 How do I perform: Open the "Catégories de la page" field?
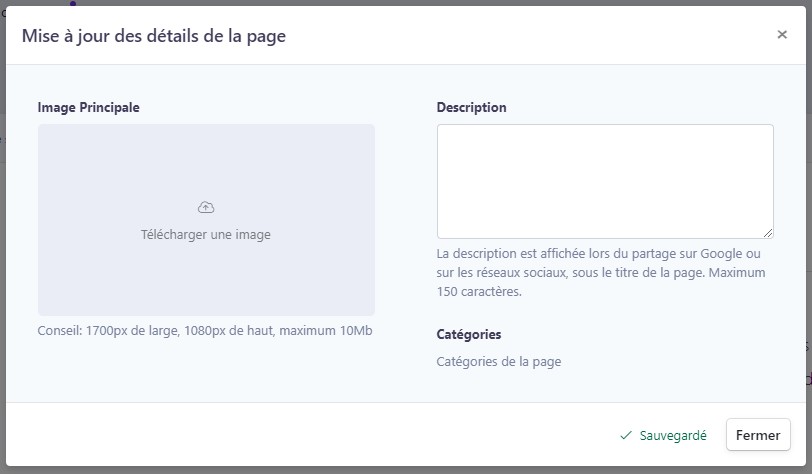click(499, 362)
